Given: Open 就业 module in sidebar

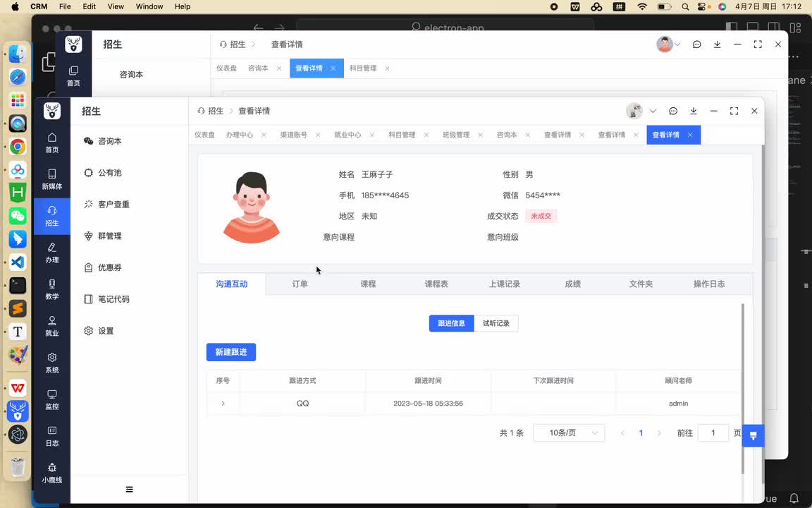Looking at the screenshot, I should pos(51,326).
